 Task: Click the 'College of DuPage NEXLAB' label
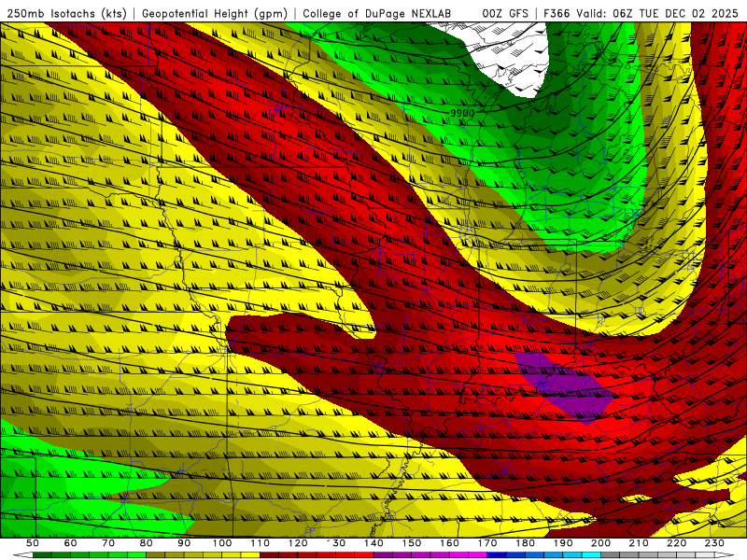pos(377,13)
